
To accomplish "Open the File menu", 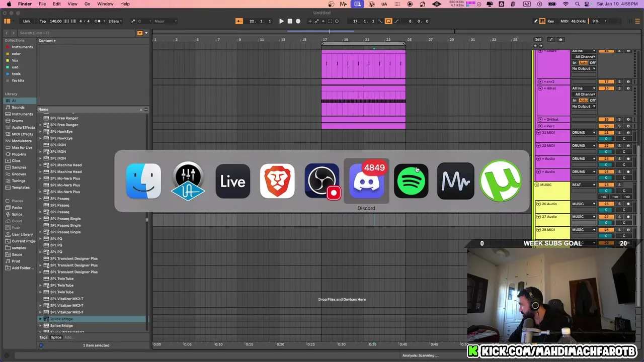I will [42, 4].
